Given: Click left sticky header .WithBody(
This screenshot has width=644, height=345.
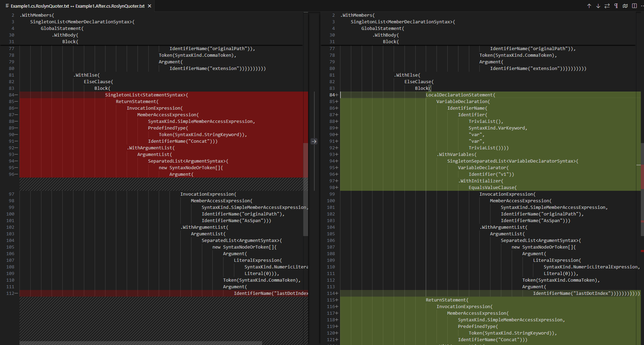Looking at the screenshot, I should point(65,35).
